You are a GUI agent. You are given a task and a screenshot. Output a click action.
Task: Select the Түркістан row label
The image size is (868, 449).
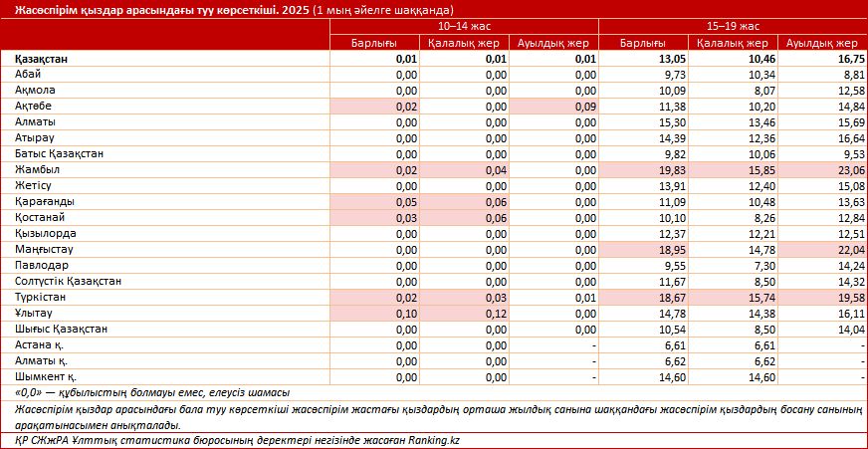tap(42, 298)
